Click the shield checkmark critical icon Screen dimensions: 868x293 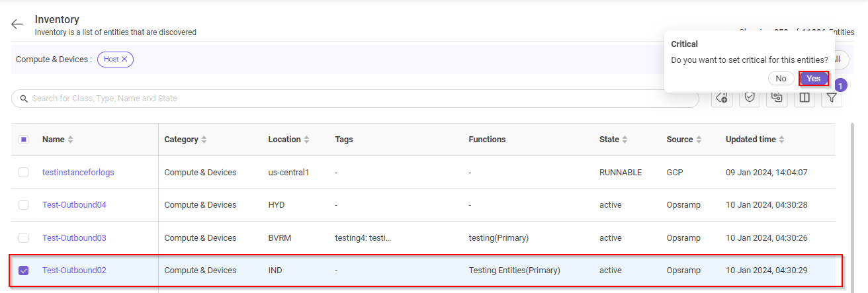tap(750, 98)
